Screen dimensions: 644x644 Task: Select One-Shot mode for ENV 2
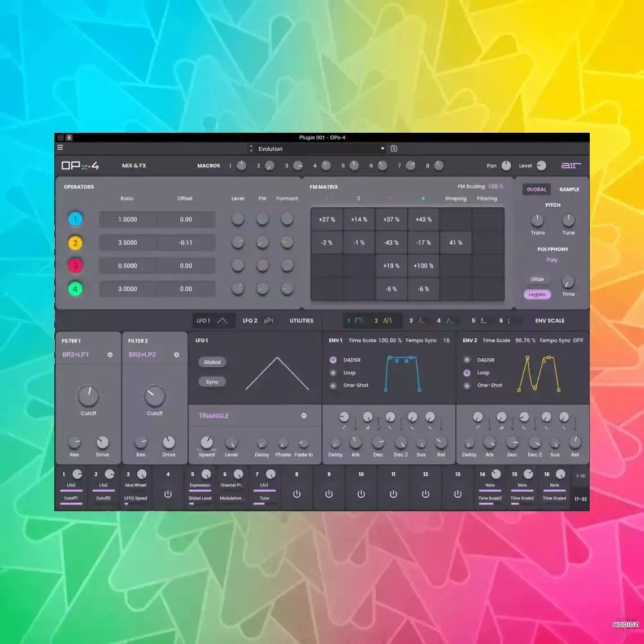[x=467, y=385]
